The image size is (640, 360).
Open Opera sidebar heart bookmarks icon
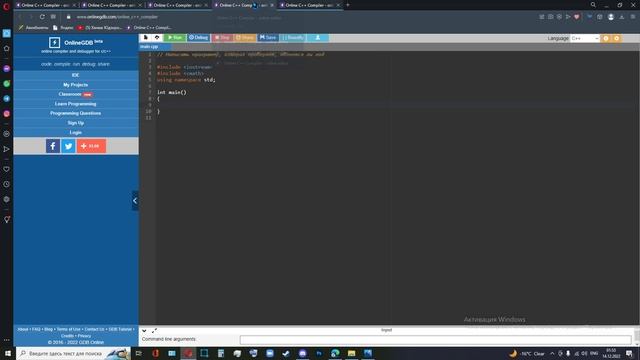point(7,169)
